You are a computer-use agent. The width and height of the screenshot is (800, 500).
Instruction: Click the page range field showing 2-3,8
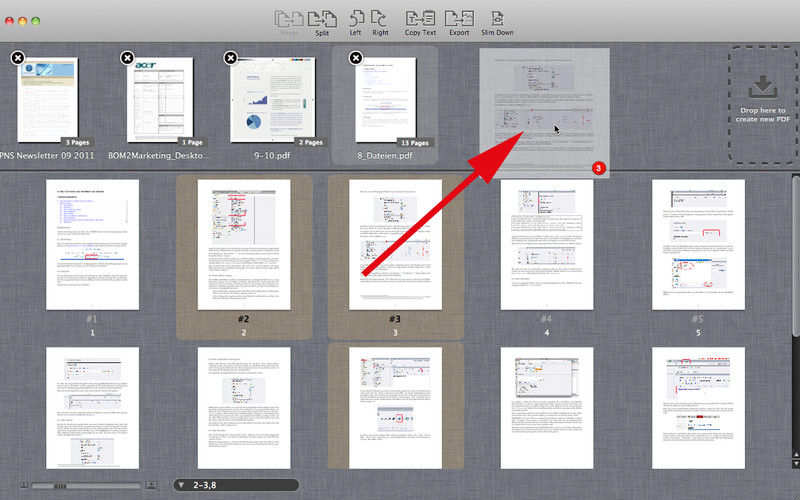237,485
